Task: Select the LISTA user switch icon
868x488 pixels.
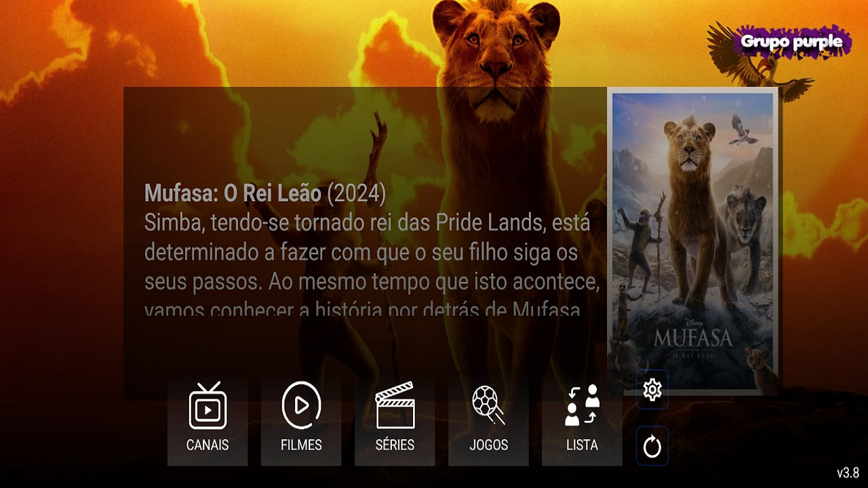Action: (582, 405)
